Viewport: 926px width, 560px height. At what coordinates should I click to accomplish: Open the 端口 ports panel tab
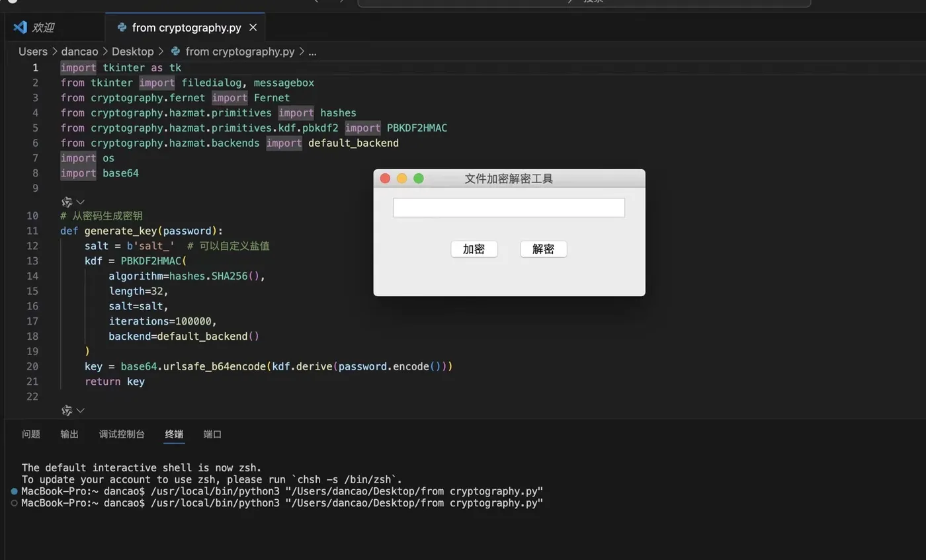[212, 434]
